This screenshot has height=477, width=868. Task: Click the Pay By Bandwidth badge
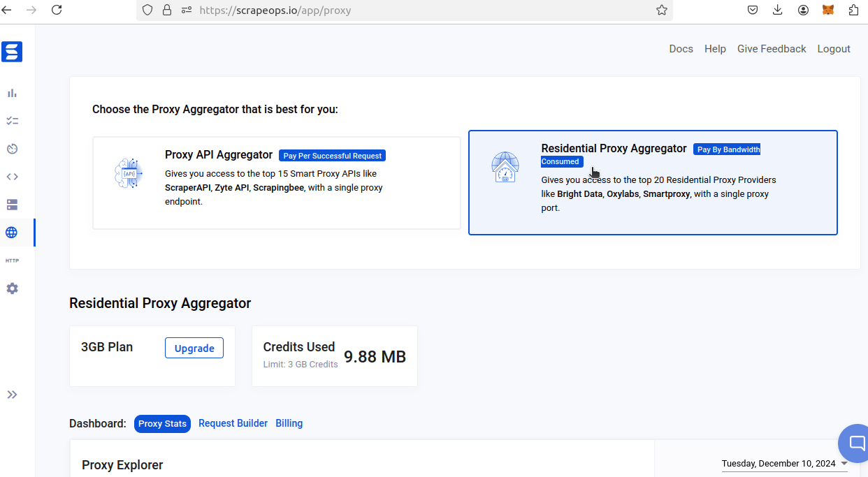click(x=727, y=149)
